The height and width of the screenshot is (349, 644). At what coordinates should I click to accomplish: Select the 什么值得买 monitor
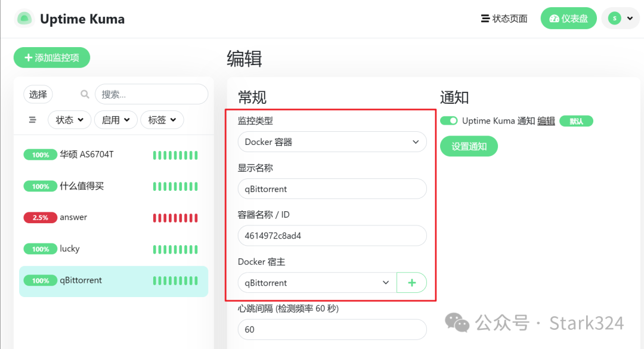pyautogui.click(x=113, y=186)
